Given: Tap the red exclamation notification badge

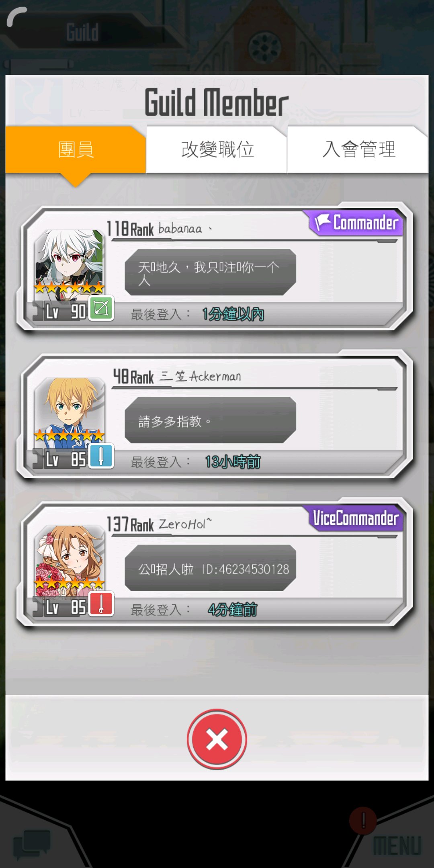Looking at the screenshot, I should (363, 820).
